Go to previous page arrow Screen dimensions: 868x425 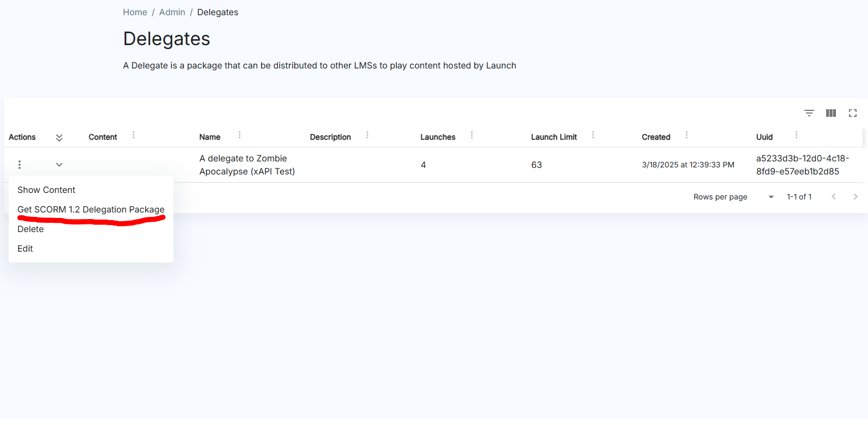(x=834, y=197)
